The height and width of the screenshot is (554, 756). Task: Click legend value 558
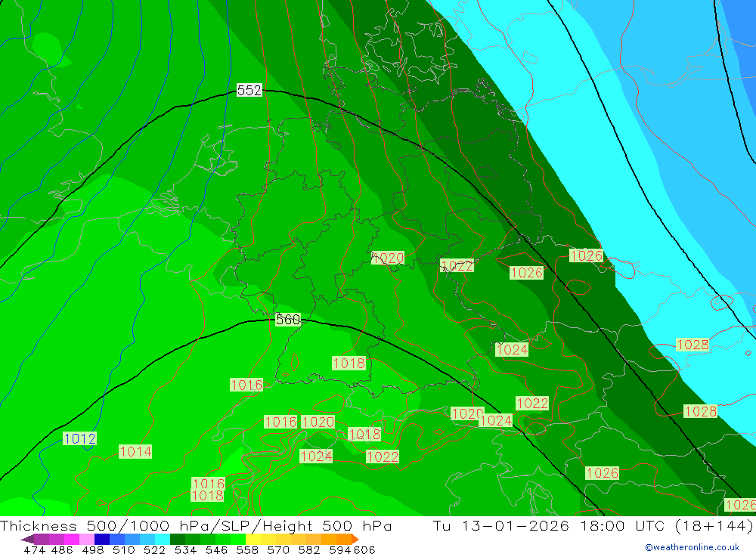pos(247,549)
